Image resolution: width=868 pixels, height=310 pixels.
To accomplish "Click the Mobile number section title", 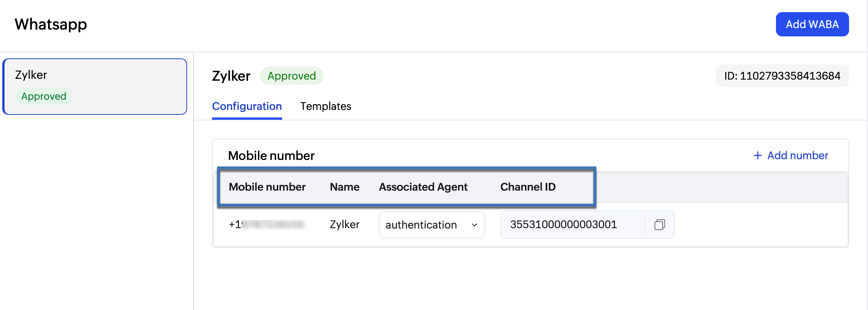I will [x=271, y=155].
